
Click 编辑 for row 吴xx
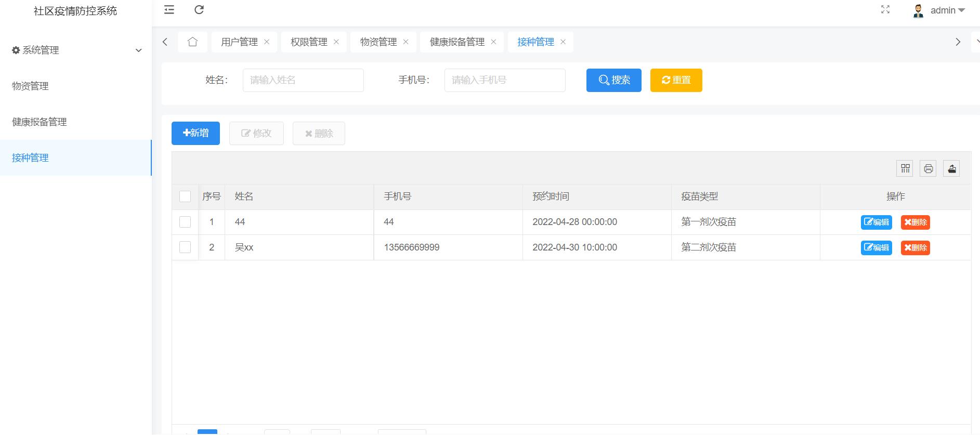click(x=877, y=248)
